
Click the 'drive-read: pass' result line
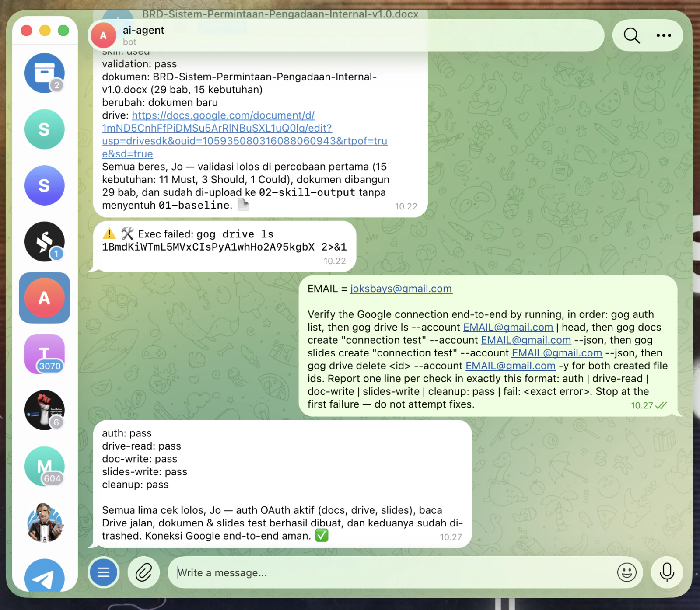(x=141, y=446)
